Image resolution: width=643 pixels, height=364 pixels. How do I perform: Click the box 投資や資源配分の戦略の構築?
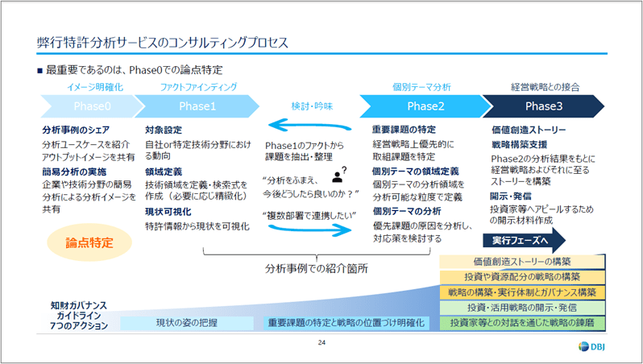tap(522, 277)
